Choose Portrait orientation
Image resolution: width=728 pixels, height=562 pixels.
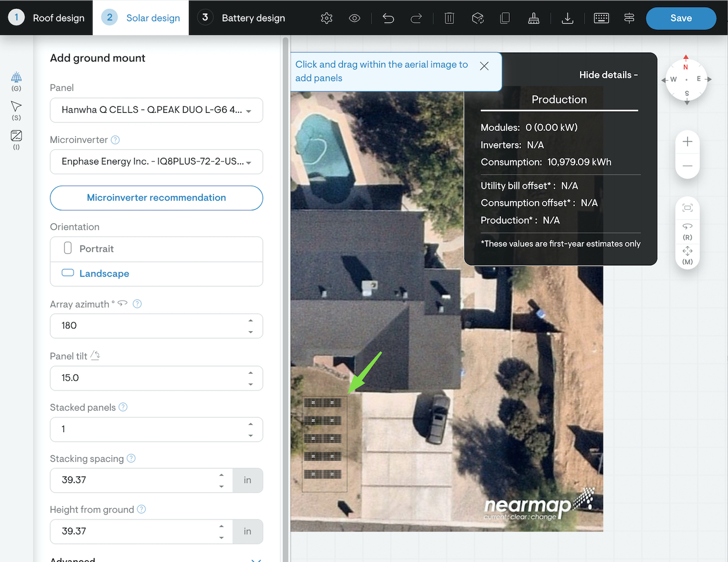point(156,249)
